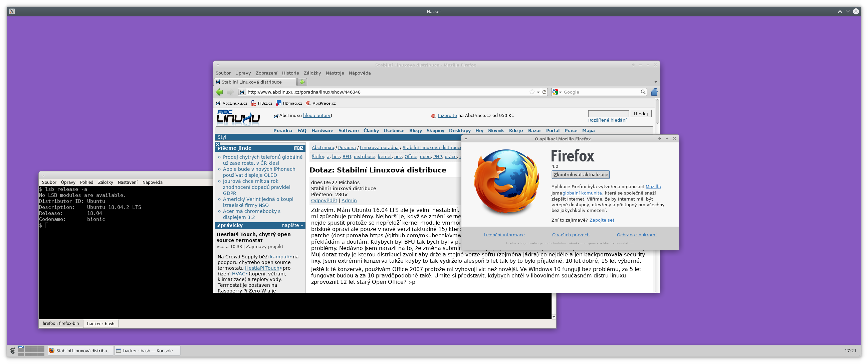Open the Licenční informace link
This screenshot has height=364, width=868.
(x=504, y=235)
